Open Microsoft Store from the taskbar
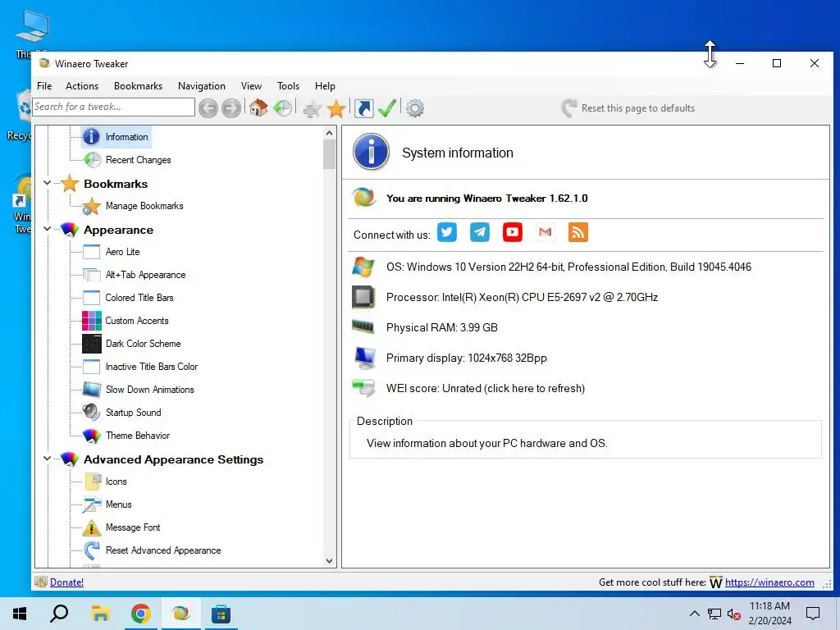The image size is (840, 630). (x=221, y=614)
